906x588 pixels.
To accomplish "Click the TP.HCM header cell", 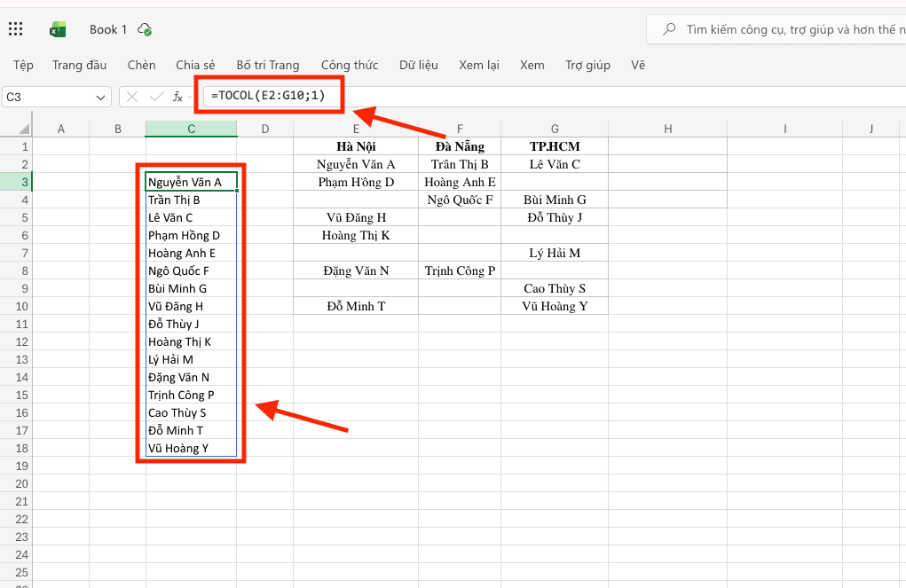I will pyautogui.click(x=555, y=146).
